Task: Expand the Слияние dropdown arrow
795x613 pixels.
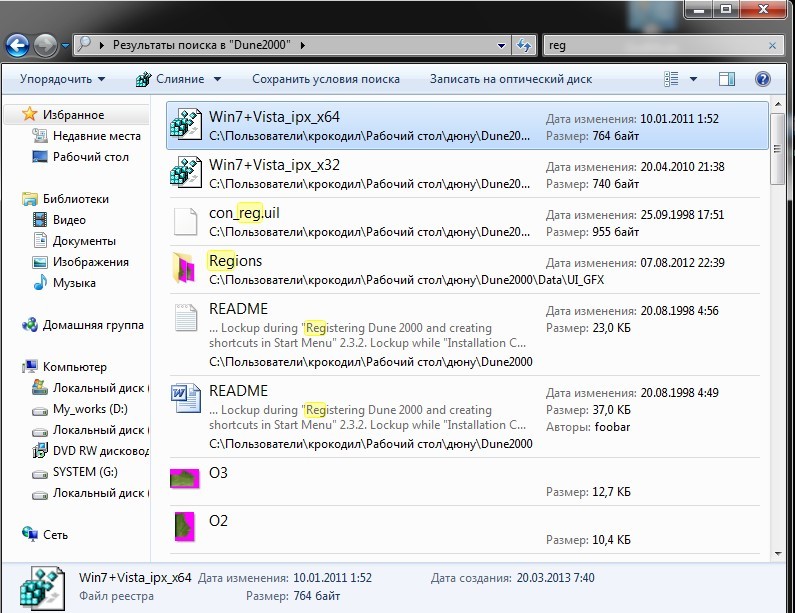Action: coord(218,79)
